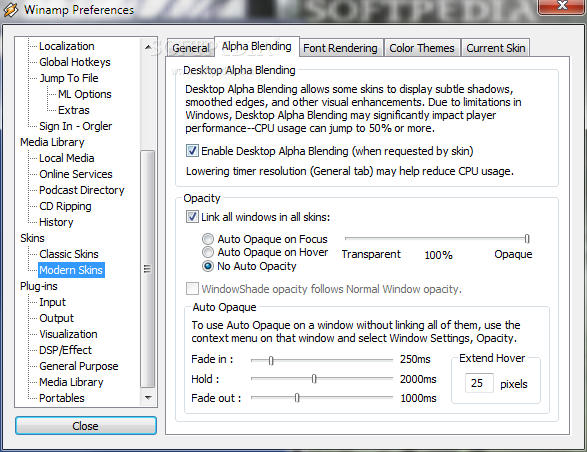Image resolution: width=587 pixels, height=452 pixels.
Task: Switch to the Color Themes tab
Action: coord(422,48)
